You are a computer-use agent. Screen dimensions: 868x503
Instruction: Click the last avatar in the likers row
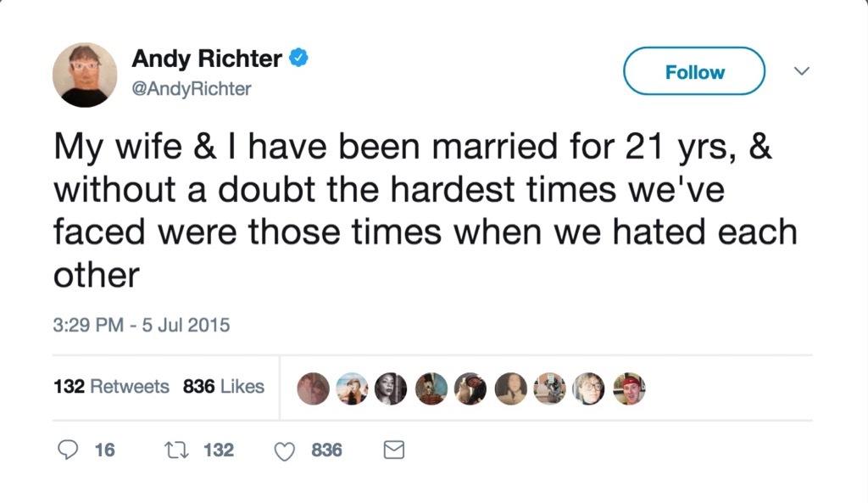coord(629,388)
